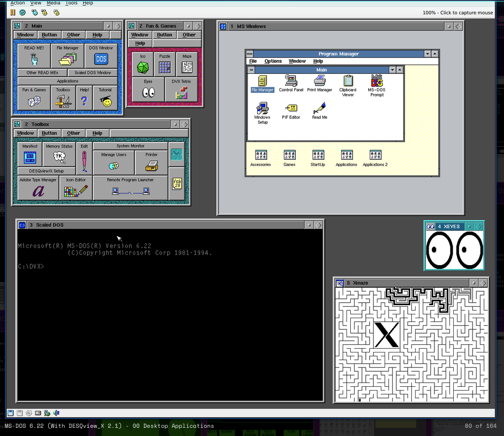
Task: Click the sound icon in status bar
Action: coord(56,413)
